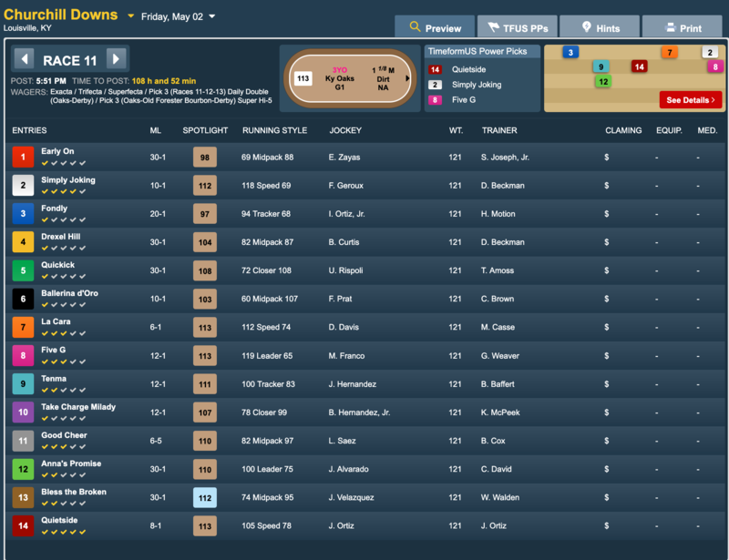The height and width of the screenshot is (560, 729).
Task: Click the Ky Oaks track diagram
Action: click(x=350, y=78)
